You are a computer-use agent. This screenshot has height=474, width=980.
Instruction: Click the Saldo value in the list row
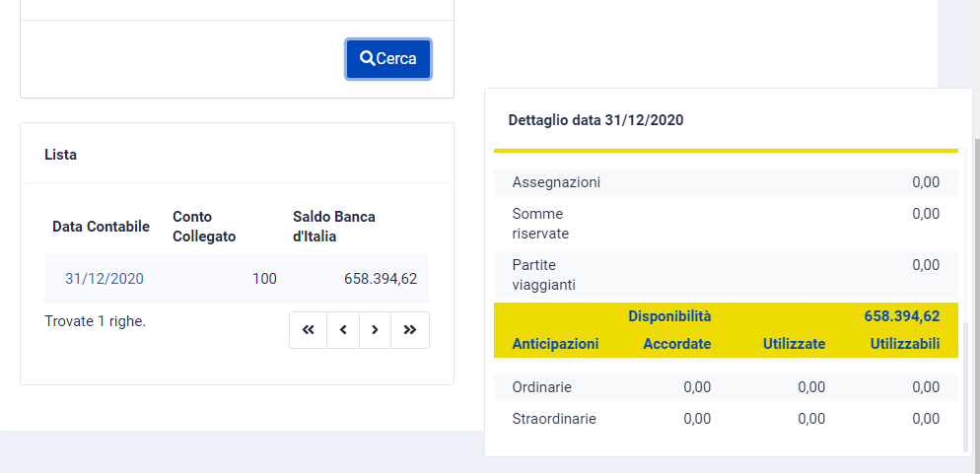[x=381, y=279]
